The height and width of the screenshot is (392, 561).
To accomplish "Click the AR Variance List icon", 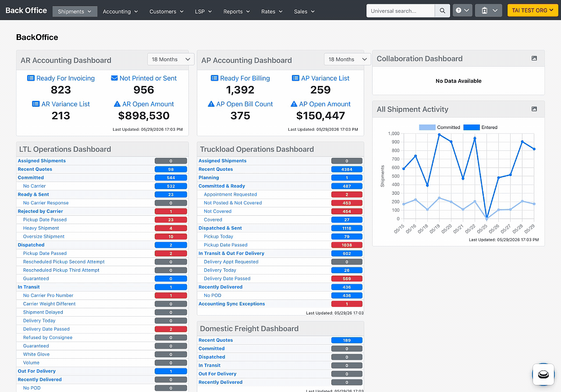I will 36,104.
